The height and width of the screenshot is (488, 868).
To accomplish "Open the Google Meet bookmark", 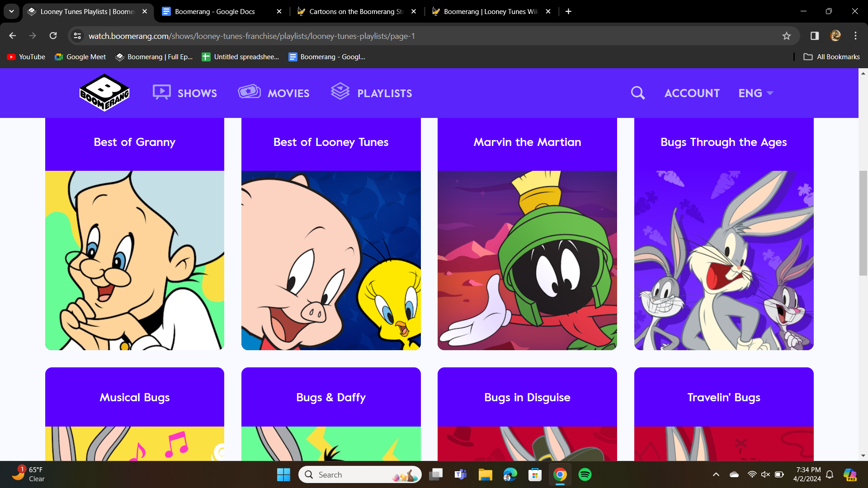I will point(80,57).
